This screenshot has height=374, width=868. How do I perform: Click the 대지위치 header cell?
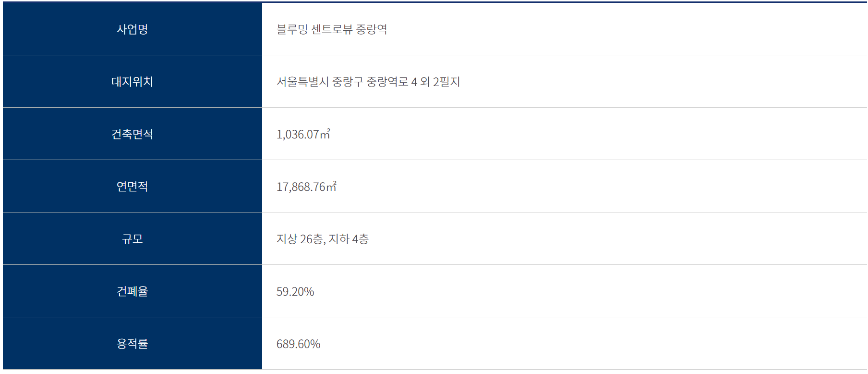pyautogui.click(x=132, y=82)
